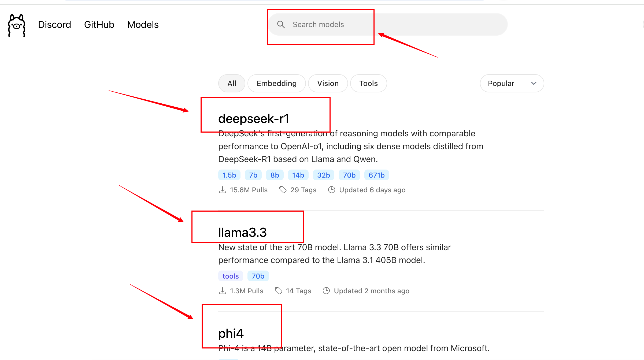This screenshot has height=360, width=644.
Task: Click the chevron in the Popular dropdown
Action: tap(534, 83)
